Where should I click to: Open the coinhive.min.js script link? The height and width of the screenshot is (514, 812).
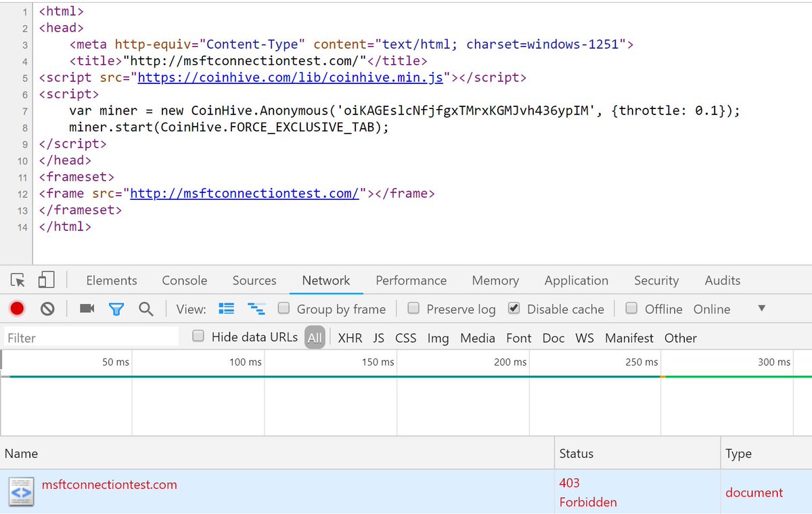(290, 77)
